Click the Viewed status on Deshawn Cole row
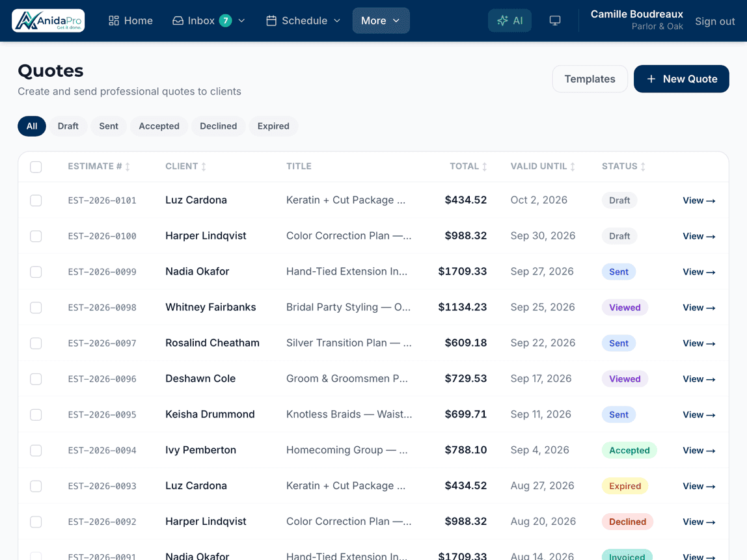Image resolution: width=747 pixels, height=560 pixels. click(x=625, y=379)
